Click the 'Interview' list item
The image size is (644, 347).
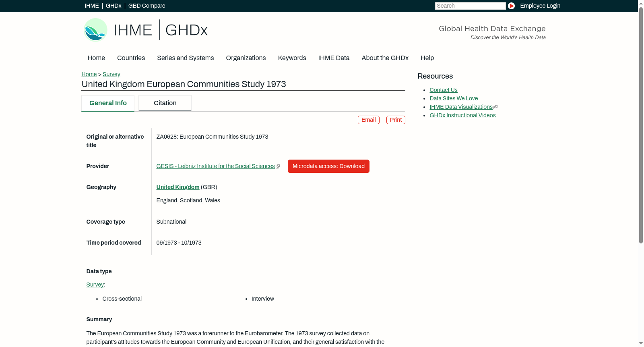pyautogui.click(x=262, y=299)
